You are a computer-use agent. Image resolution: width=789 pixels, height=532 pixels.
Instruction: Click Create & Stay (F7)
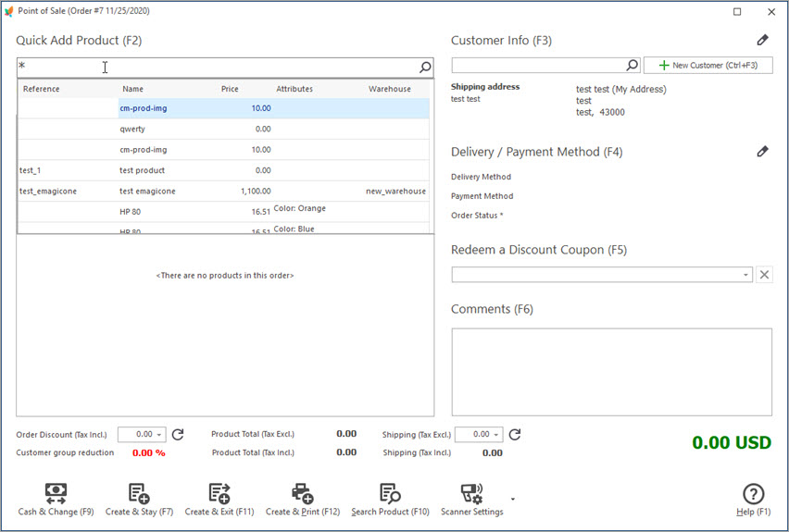click(x=139, y=500)
